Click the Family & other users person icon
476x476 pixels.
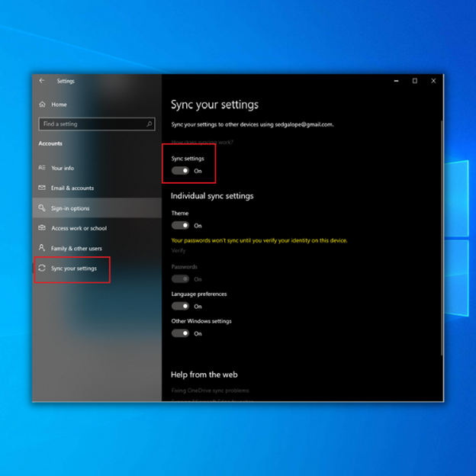(x=42, y=248)
